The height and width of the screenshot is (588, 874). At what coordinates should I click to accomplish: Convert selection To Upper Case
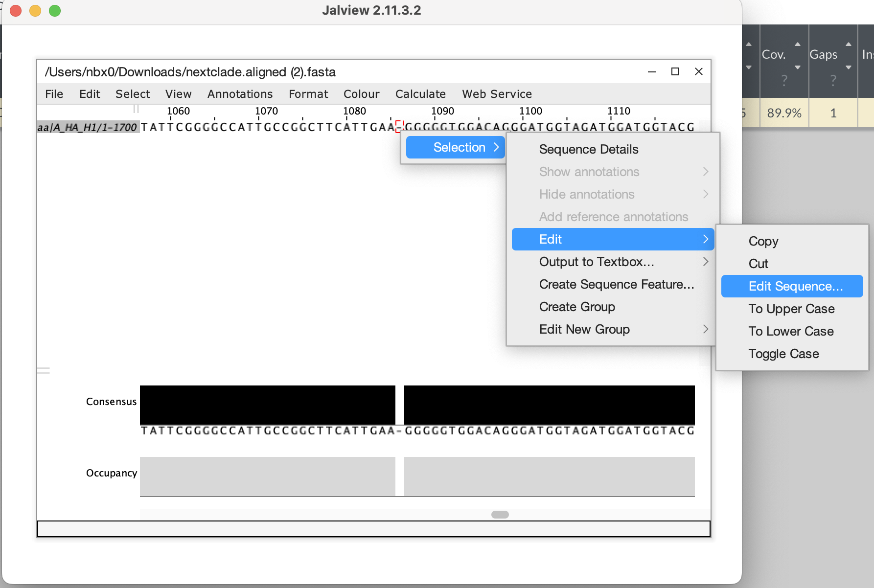[791, 309]
